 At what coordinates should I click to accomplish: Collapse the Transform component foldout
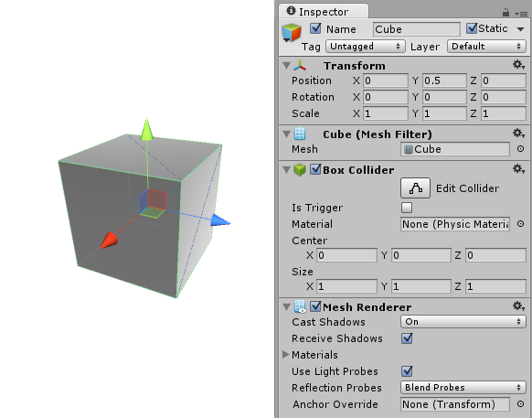pyautogui.click(x=287, y=66)
